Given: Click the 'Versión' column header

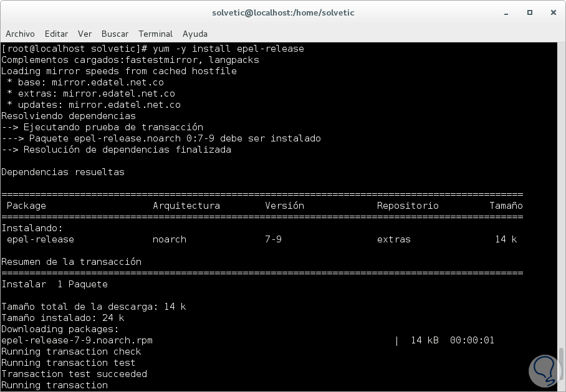Looking at the screenshot, I should tap(284, 206).
